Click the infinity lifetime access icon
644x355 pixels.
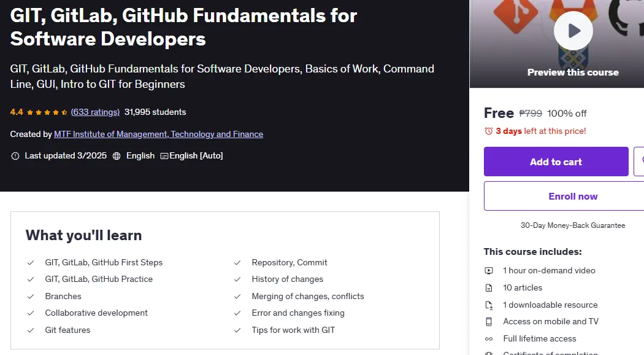(x=489, y=339)
